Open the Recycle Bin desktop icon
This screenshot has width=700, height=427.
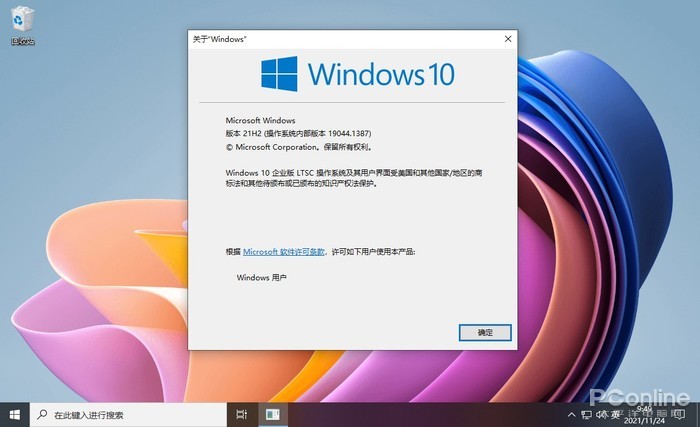point(22,26)
